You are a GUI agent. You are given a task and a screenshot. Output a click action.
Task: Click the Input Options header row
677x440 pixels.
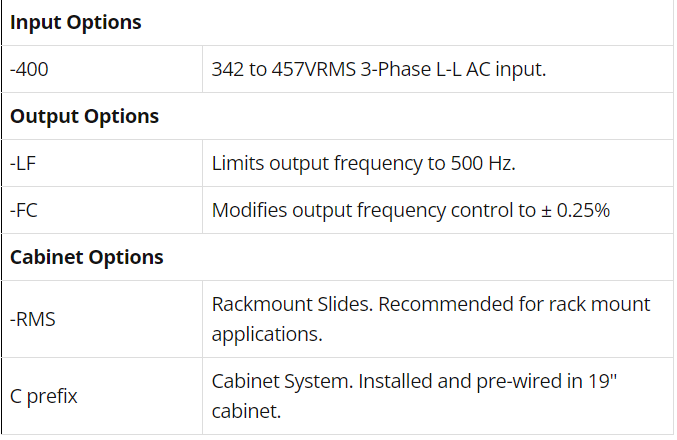338,22
